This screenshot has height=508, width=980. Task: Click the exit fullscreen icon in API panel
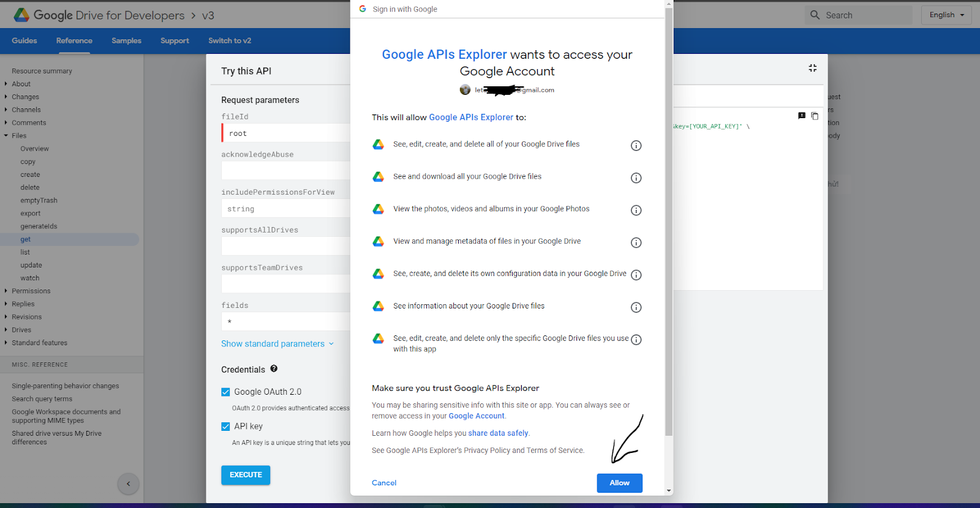(x=813, y=68)
